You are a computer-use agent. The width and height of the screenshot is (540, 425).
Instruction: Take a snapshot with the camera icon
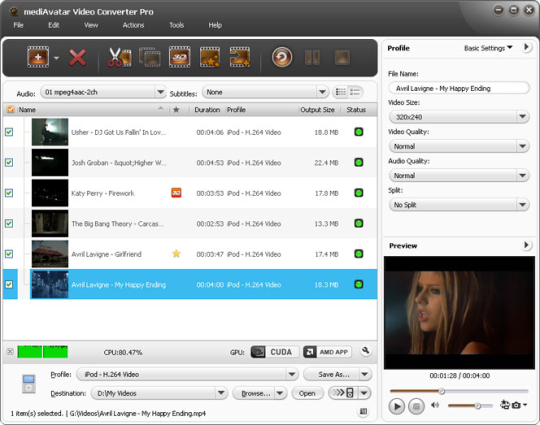click(x=516, y=405)
